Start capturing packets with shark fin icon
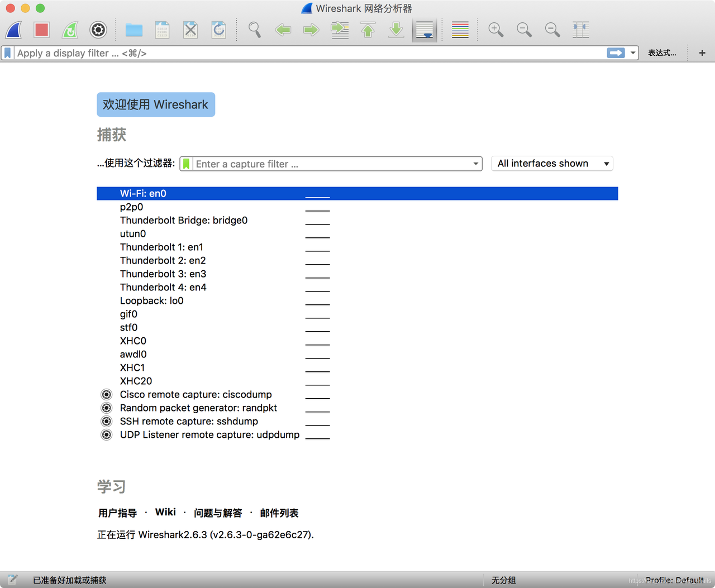 tap(13, 30)
